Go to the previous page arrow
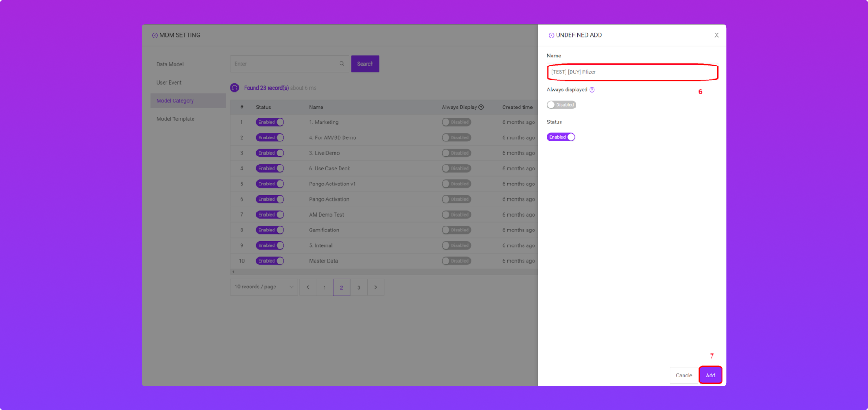Screen dimensions: 868x410 pos(308,287)
